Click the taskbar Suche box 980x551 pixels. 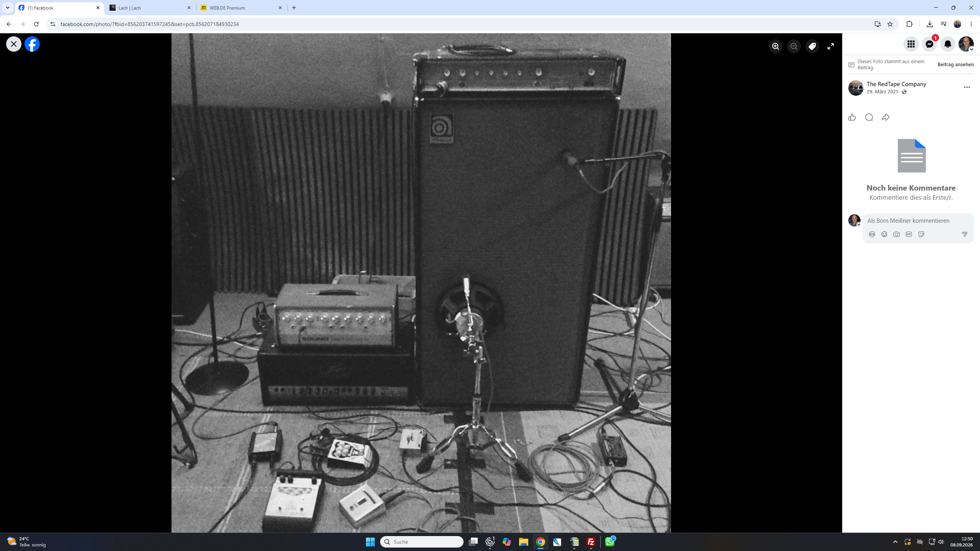click(422, 542)
